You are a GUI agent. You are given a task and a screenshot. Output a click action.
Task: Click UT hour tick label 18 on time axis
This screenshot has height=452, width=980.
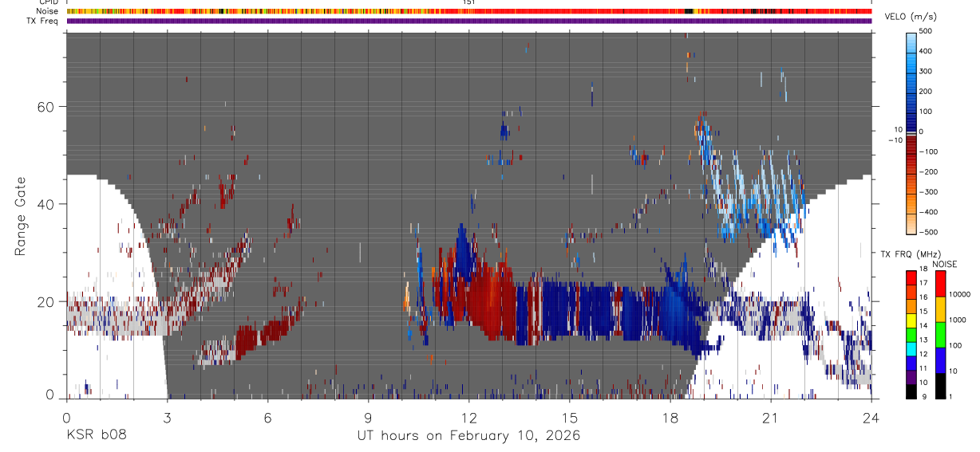[670, 417]
